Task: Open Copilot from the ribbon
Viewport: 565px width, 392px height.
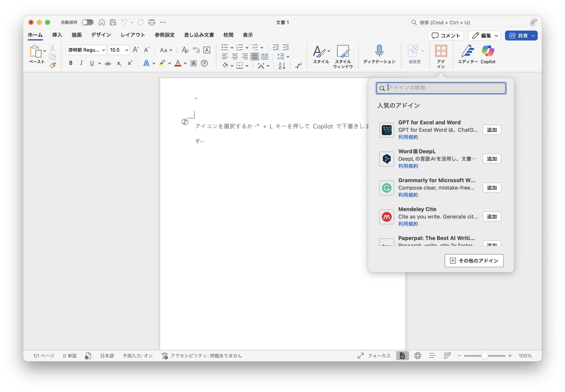Action: click(488, 54)
